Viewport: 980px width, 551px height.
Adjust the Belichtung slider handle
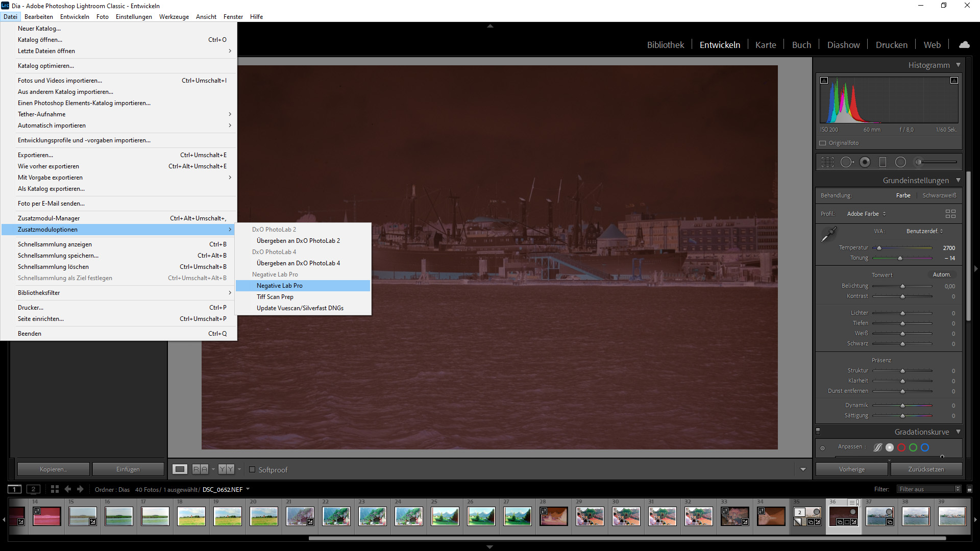click(x=902, y=286)
